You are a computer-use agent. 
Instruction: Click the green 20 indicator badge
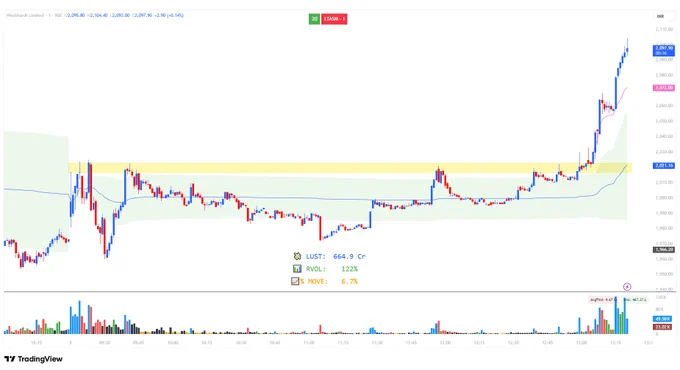click(314, 19)
